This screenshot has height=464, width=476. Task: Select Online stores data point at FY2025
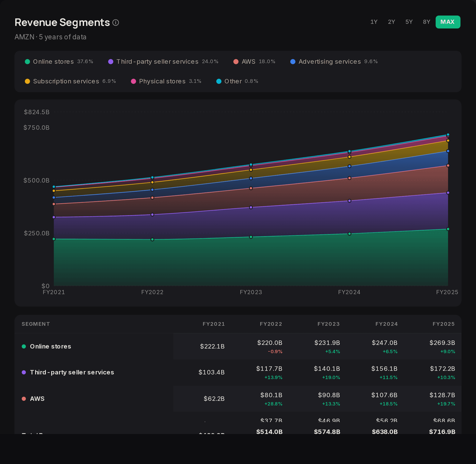448,229
